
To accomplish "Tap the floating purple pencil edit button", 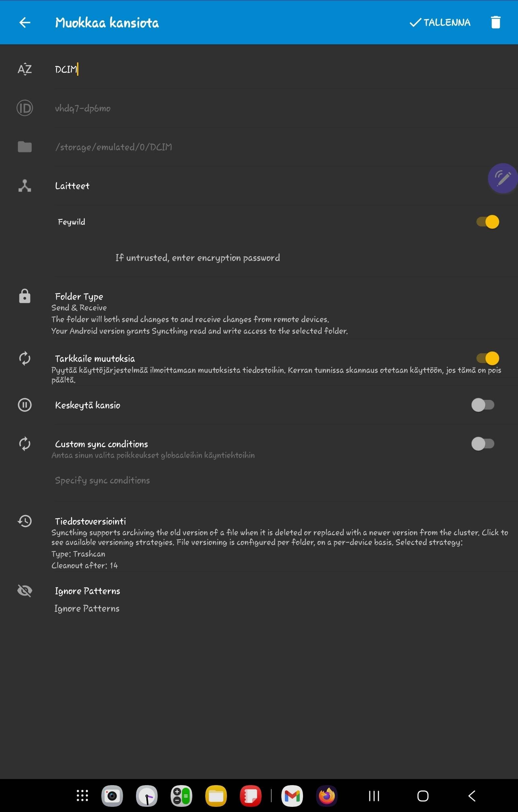I will coord(502,178).
